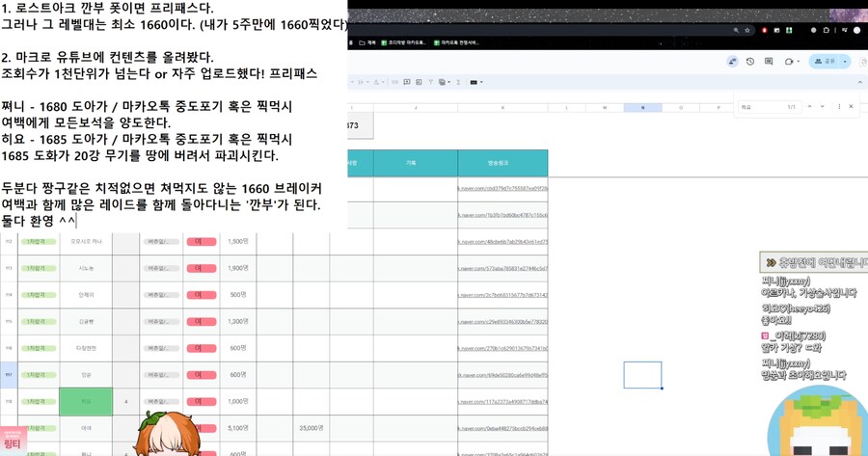Click the 링티 badge at bottom left
Viewport: 868px width, 456px height.
coord(13,442)
